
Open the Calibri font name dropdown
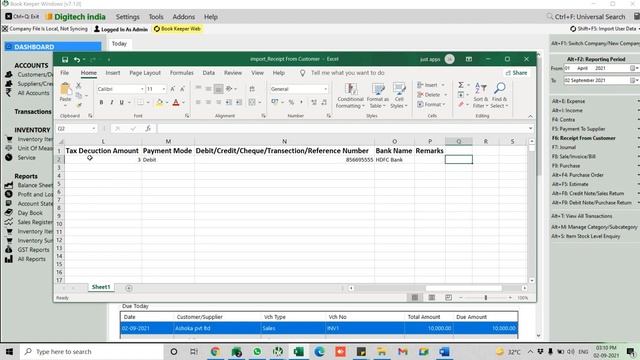[142, 89]
